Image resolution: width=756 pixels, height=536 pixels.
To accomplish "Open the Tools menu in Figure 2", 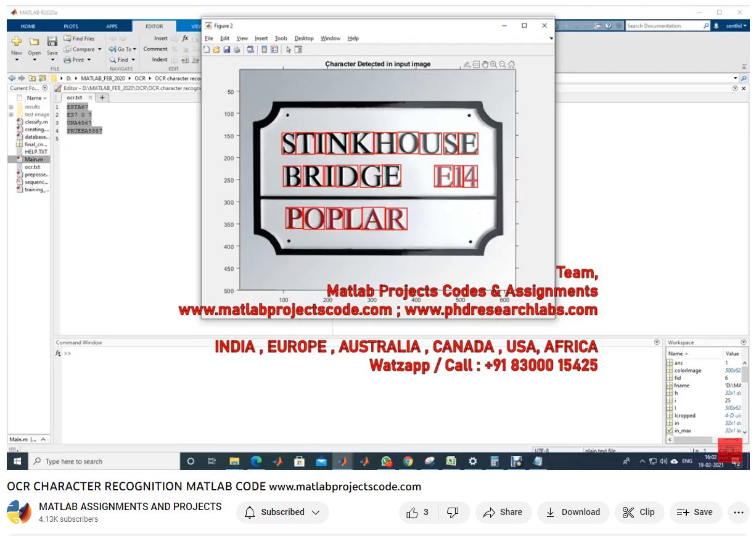I will click(281, 38).
